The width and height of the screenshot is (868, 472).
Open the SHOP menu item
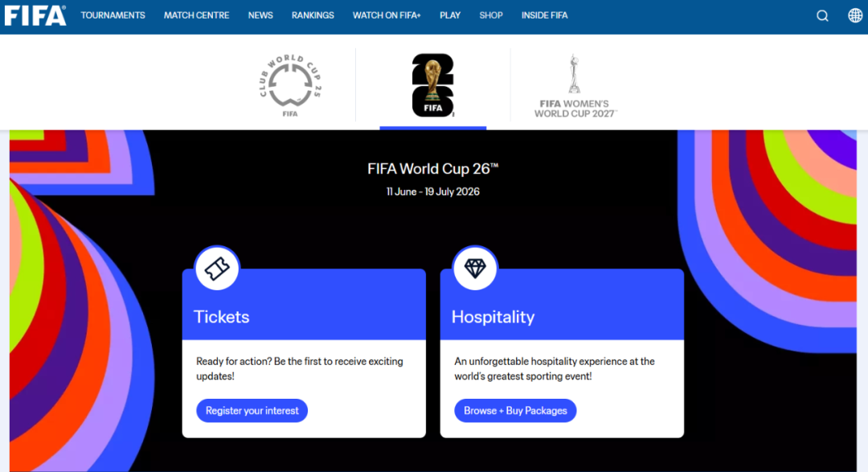(491, 15)
